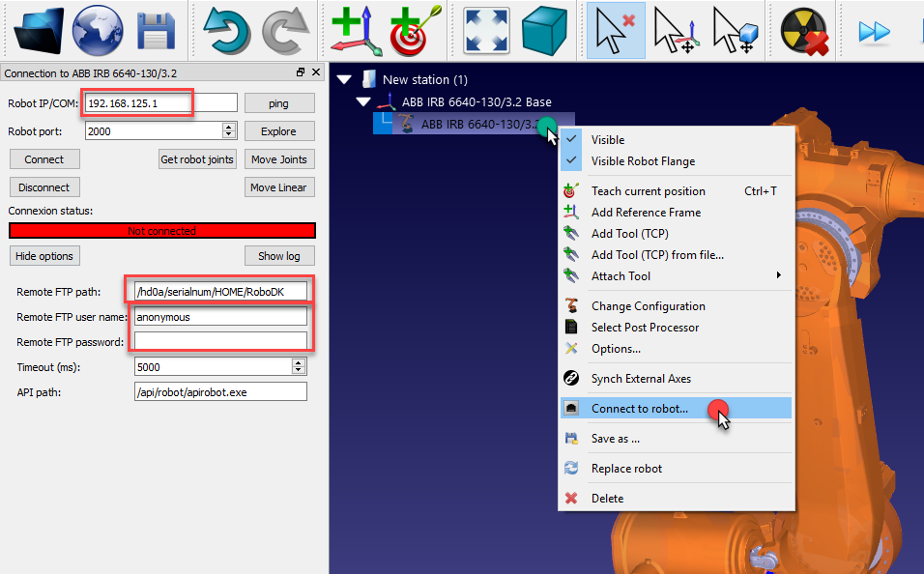
Task: Click the Open file folder icon
Action: point(40,29)
